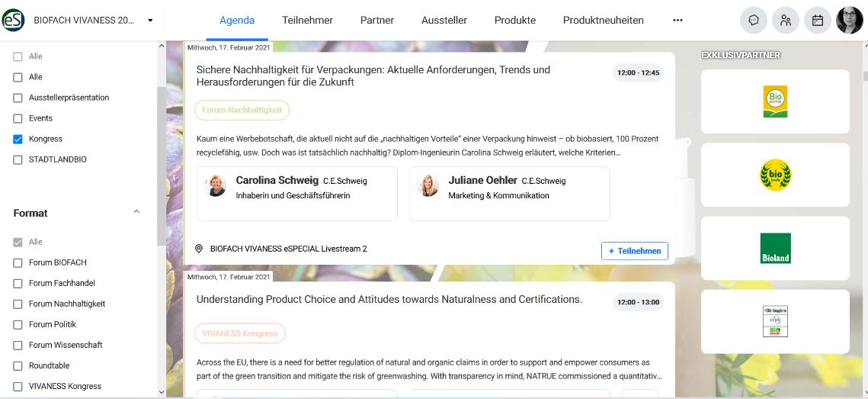Click the Livestream 2 location pin icon

199,249
